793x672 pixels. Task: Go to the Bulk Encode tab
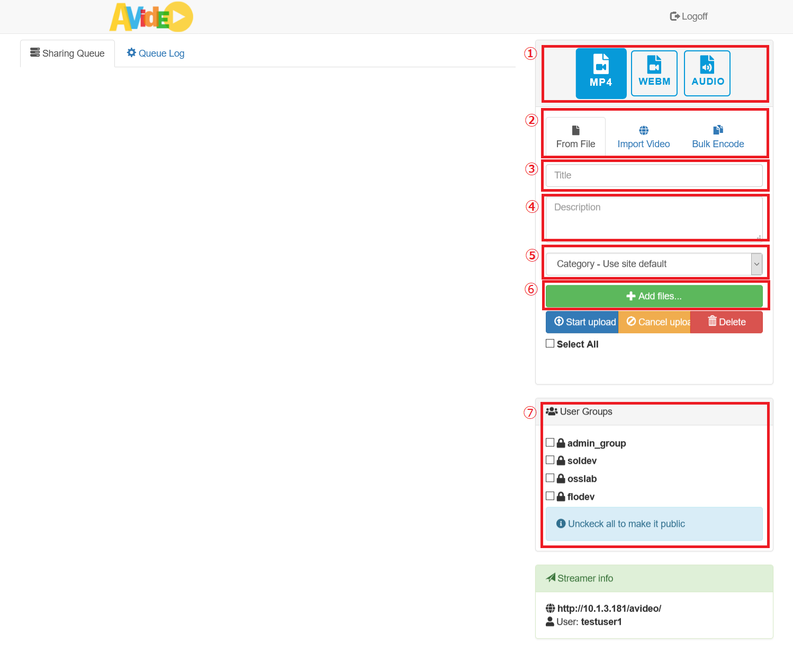pyautogui.click(x=718, y=137)
